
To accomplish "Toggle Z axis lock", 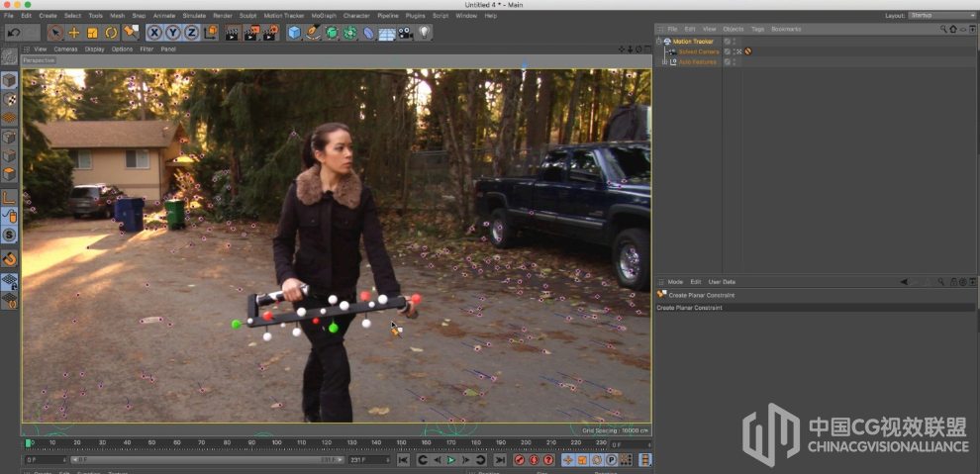I will [x=191, y=33].
